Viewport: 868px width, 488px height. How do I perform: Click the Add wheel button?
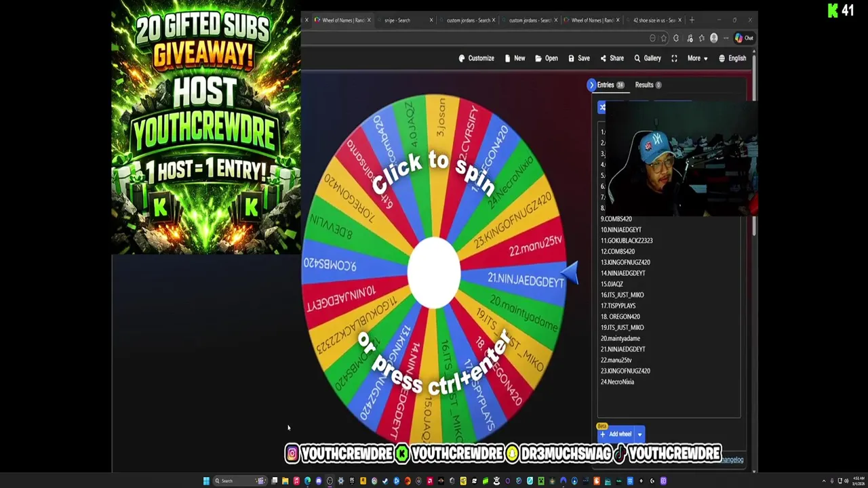coord(616,434)
